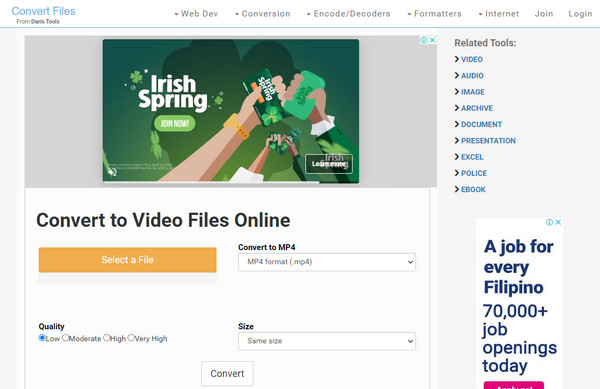Open the MP4 format dropdown
Image resolution: width=600 pixels, height=389 pixels.
pyautogui.click(x=327, y=262)
